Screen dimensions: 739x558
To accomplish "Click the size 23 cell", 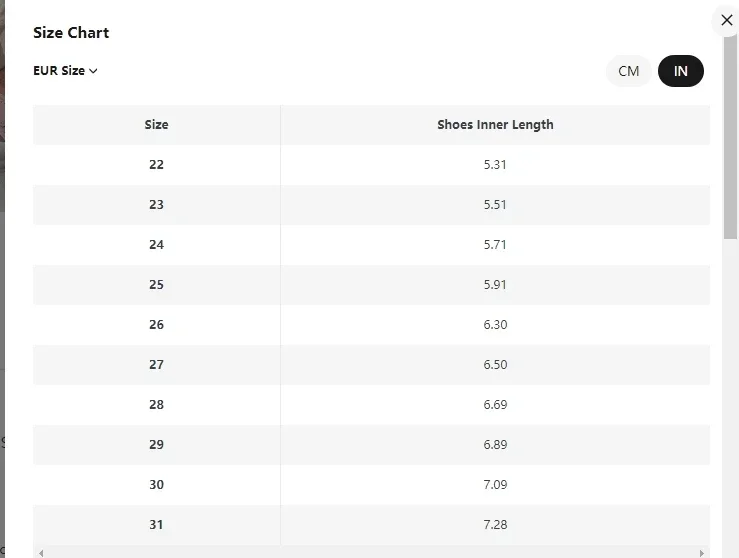I will coord(156,205).
